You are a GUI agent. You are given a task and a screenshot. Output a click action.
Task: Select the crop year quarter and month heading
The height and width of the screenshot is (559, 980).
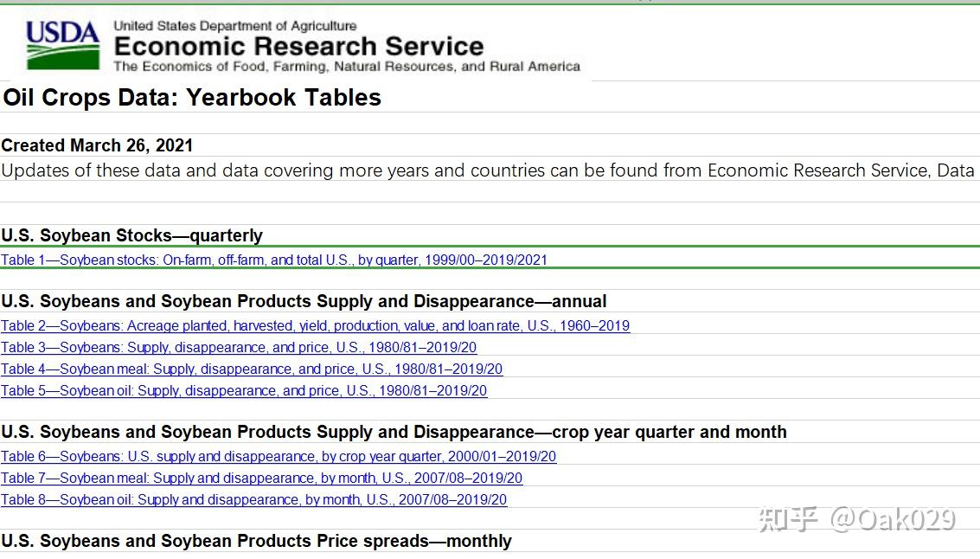tap(394, 432)
